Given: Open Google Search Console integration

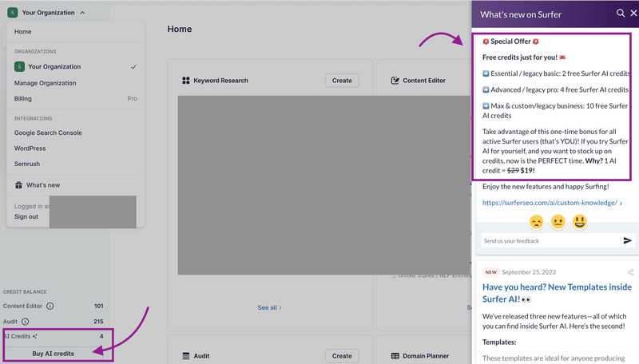Looking at the screenshot, I should click(48, 133).
